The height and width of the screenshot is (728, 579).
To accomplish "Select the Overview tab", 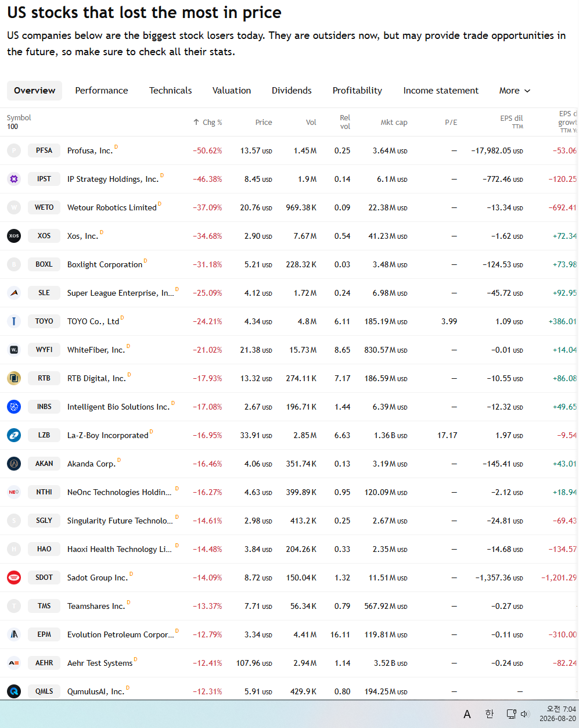I will coord(35,91).
